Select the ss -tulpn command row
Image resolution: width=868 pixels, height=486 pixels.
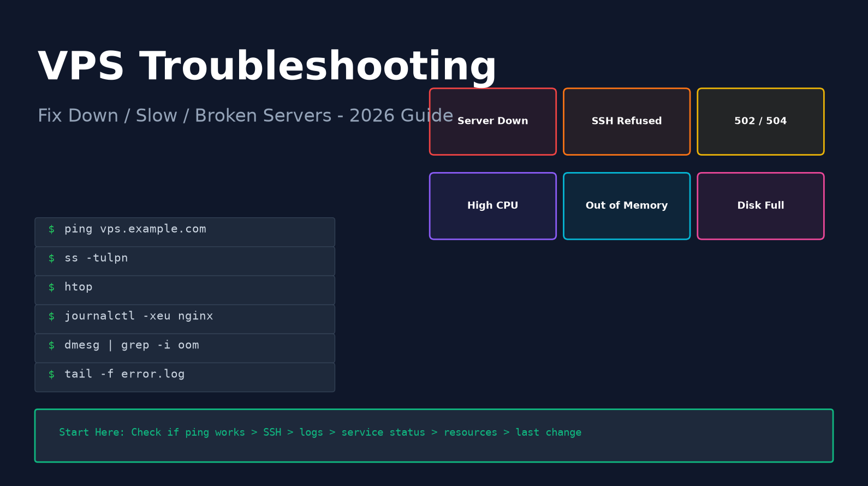tap(185, 261)
